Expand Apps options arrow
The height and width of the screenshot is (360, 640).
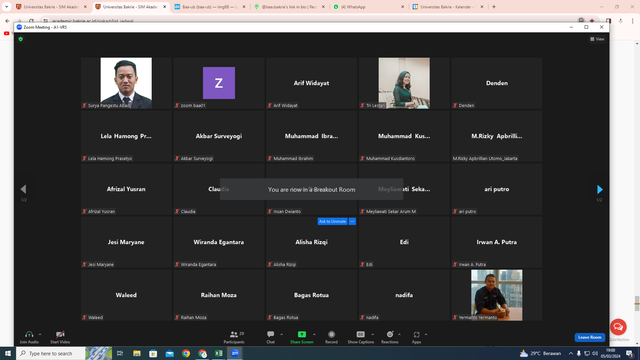tap(426, 334)
